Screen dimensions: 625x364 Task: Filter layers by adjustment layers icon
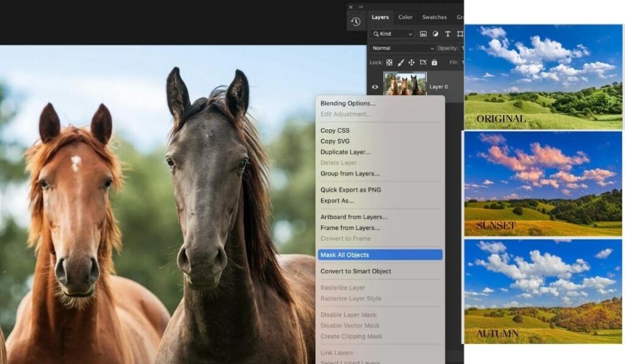pyautogui.click(x=435, y=34)
